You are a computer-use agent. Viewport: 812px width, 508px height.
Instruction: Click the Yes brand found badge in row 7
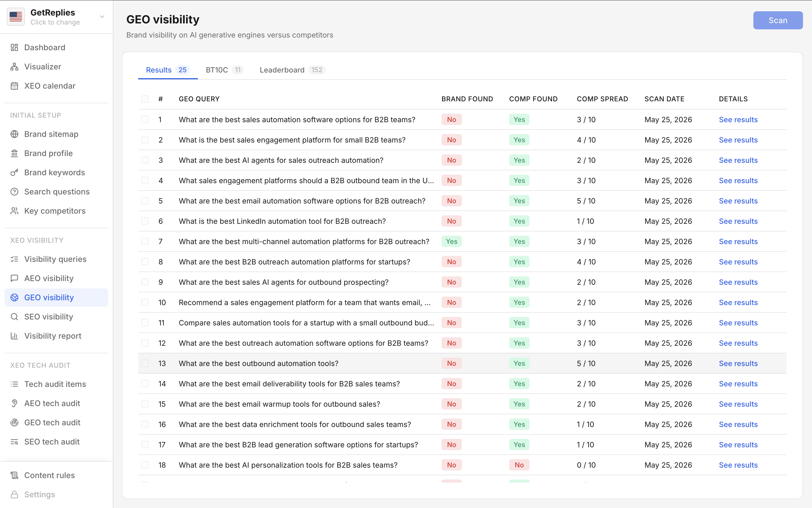(x=452, y=241)
